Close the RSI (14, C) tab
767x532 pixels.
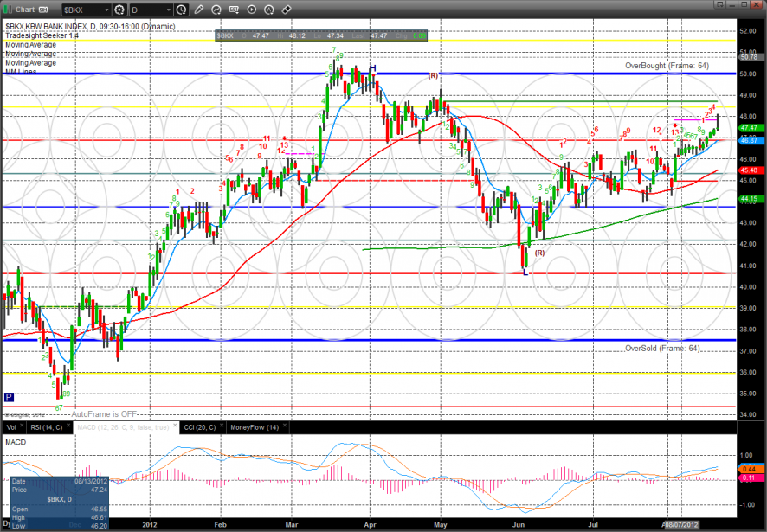[68, 426]
